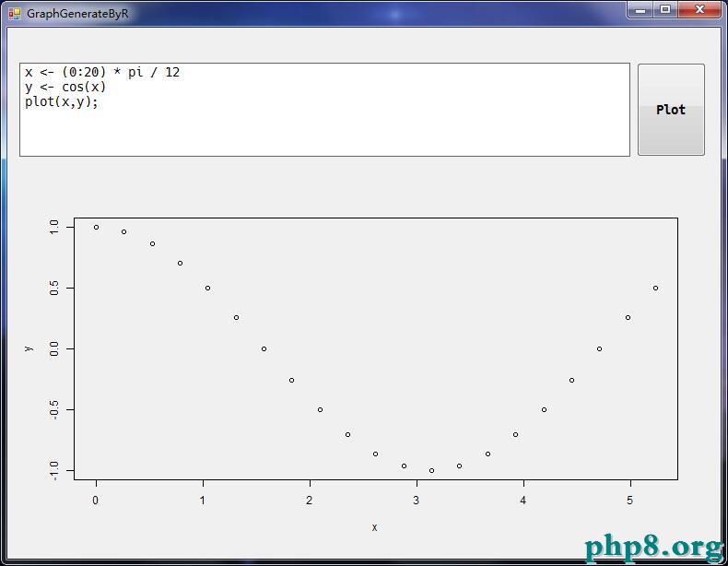Minimize the GraphGenerateByR window
The width and height of the screenshot is (728, 566).
(x=640, y=10)
